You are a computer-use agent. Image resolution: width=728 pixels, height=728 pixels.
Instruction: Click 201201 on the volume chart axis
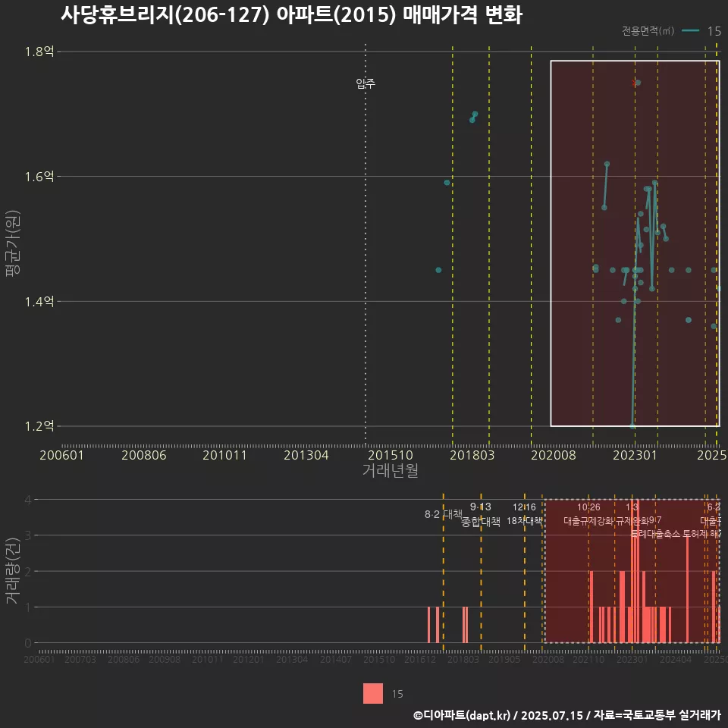pyautogui.click(x=249, y=659)
